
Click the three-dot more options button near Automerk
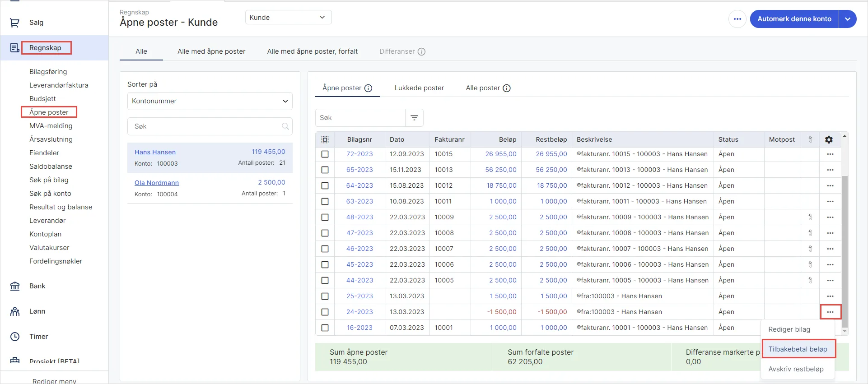pos(737,19)
